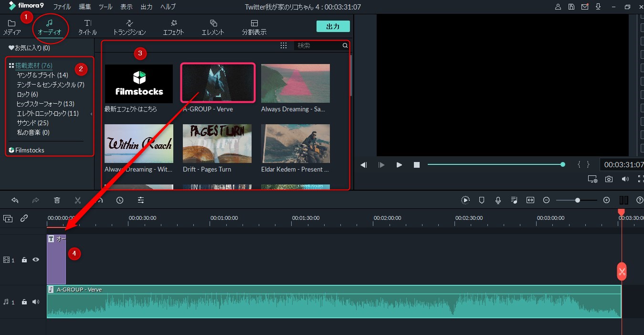Undo the last action

pos(15,200)
